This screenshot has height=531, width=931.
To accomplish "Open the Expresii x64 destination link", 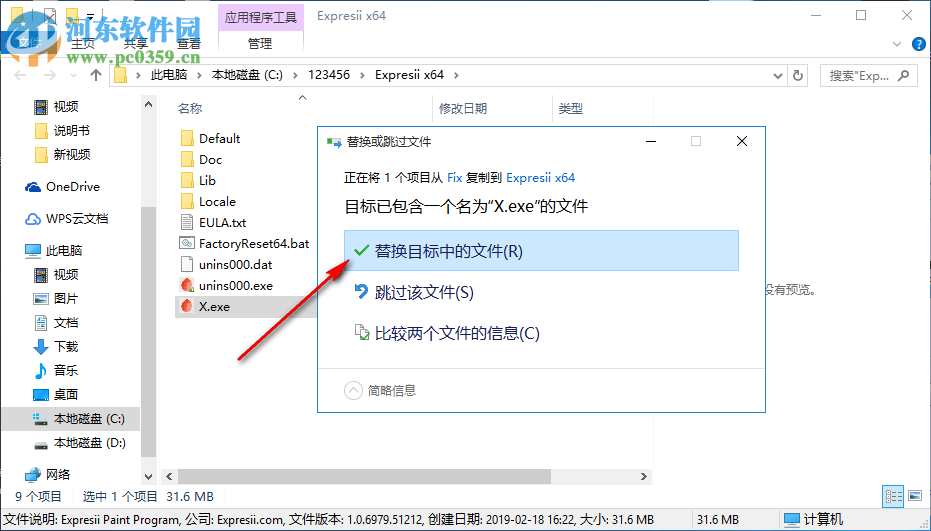I will tap(540, 178).
